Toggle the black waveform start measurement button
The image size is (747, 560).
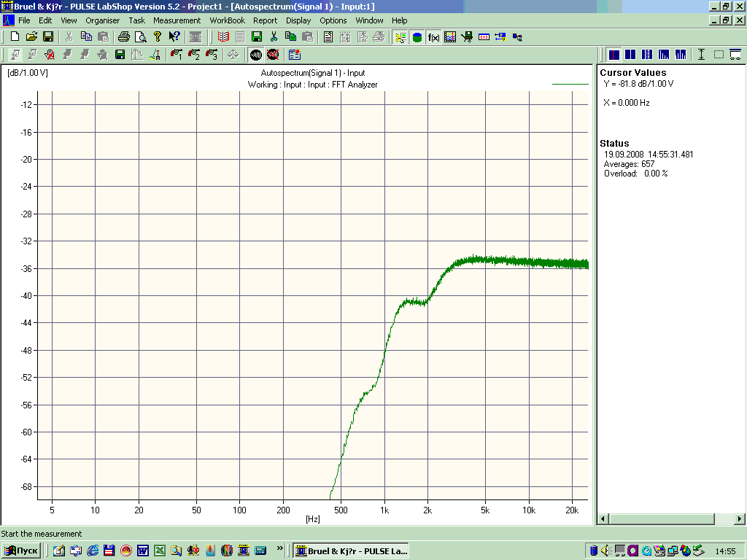pyautogui.click(x=256, y=55)
